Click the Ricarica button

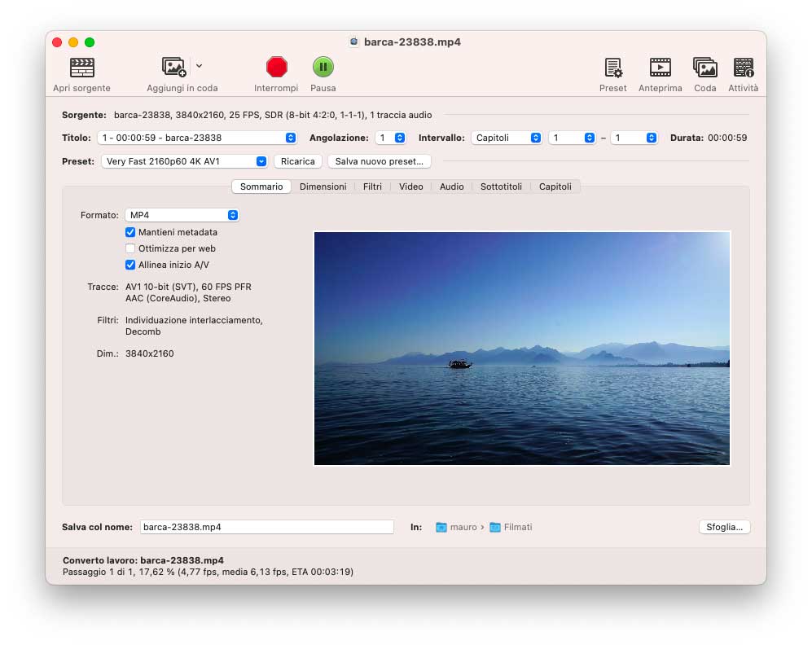point(297,161)
